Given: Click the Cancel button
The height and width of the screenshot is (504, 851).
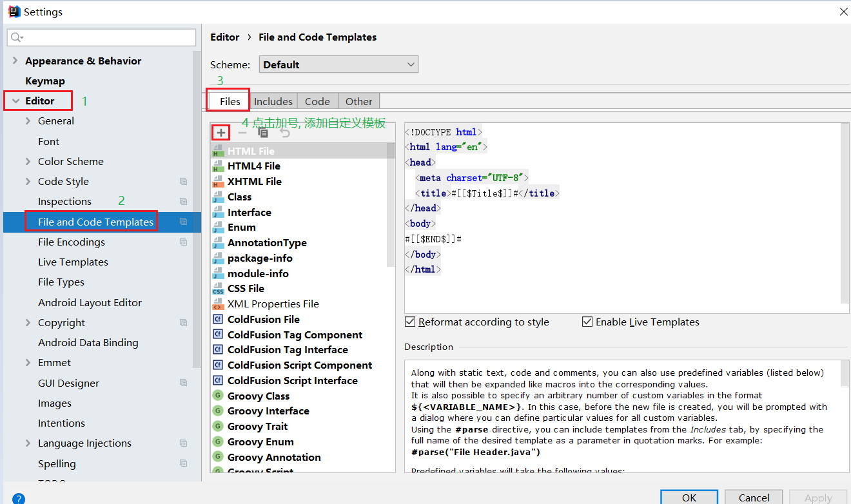Looking at the screenshot, I should pos(754,497).
